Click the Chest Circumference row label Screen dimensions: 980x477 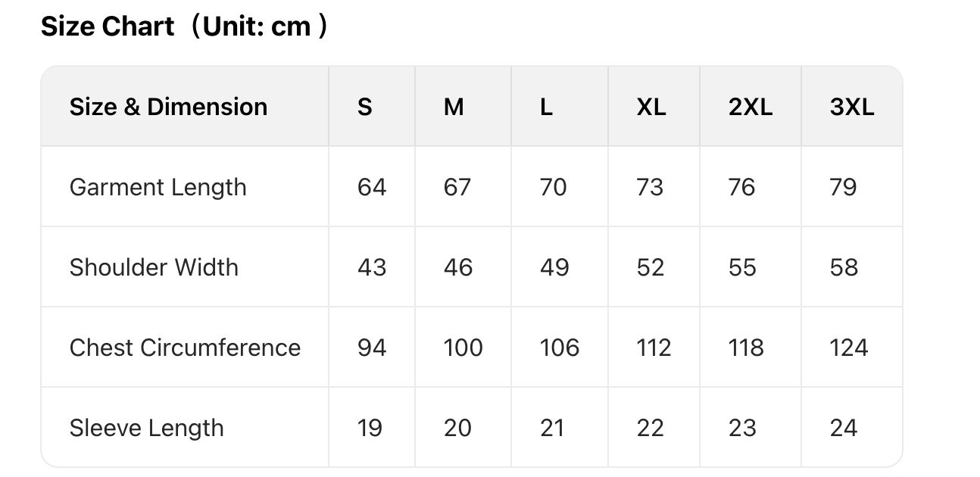pos(185,348)
